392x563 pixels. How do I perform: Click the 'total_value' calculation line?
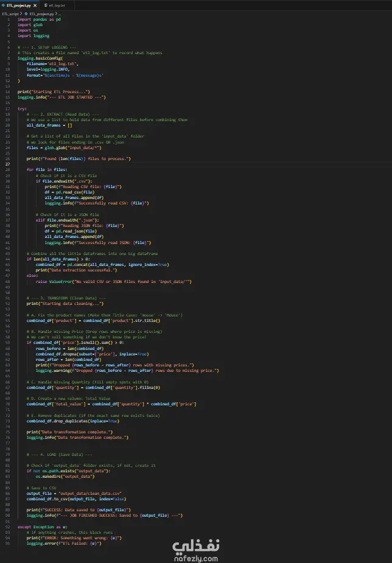click(111, 404)
